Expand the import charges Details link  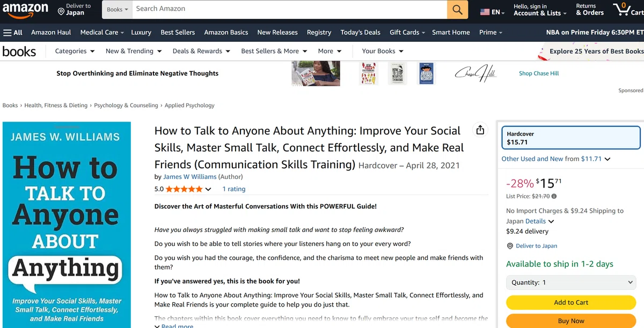(x=539, y=221)
